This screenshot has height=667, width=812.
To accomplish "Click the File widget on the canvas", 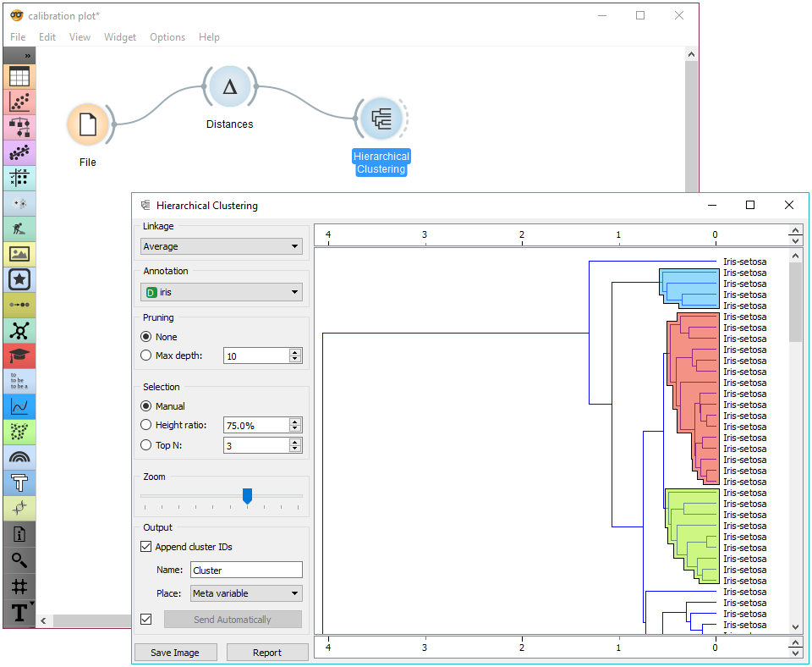I will pyautogui.click(x=87, y=124).
